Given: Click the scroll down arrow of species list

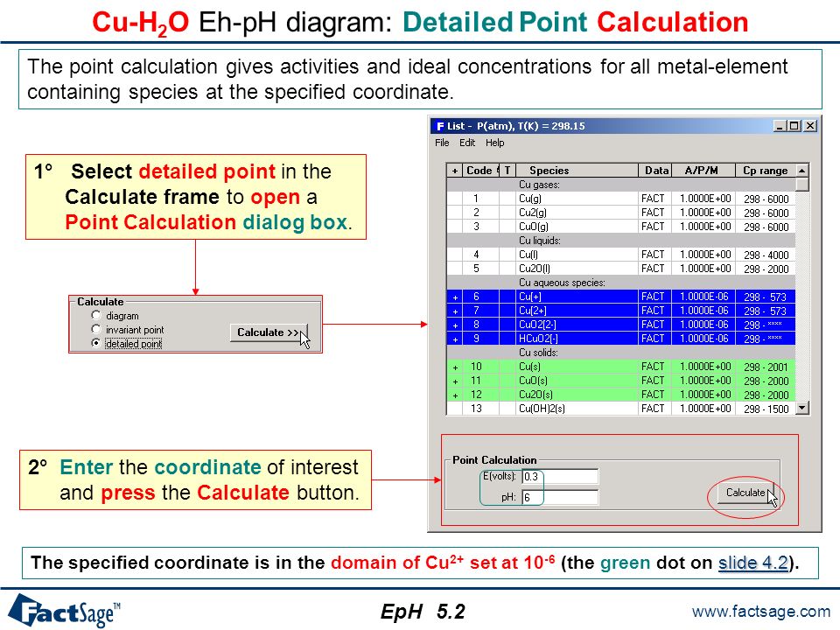Looking at the screenshot, I should pos(802,409).
